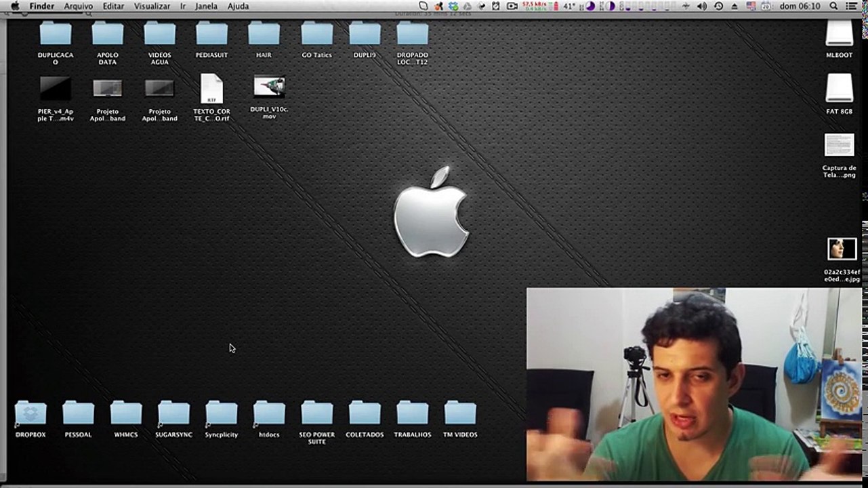Open the Syncplicity folder alias
Viewport: 868px width, 488px height.
pos(222,413)
